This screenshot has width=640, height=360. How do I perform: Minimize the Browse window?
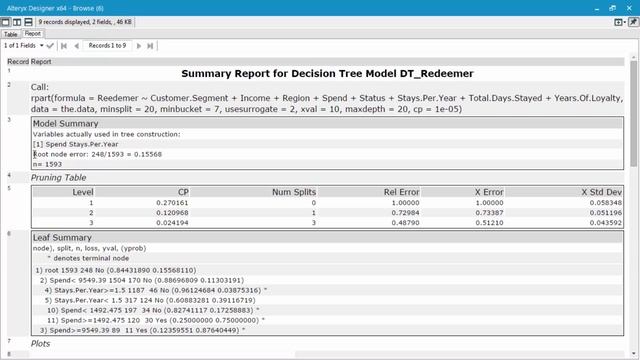597,8
